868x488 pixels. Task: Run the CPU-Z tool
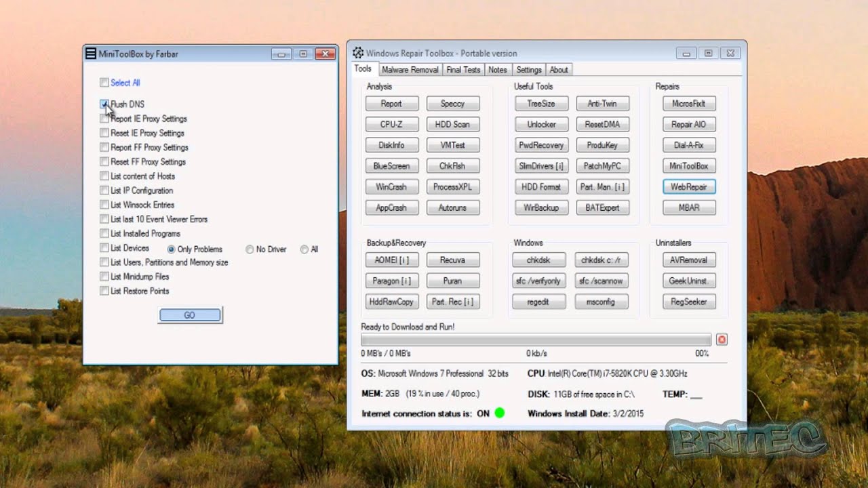click(391, 125)
